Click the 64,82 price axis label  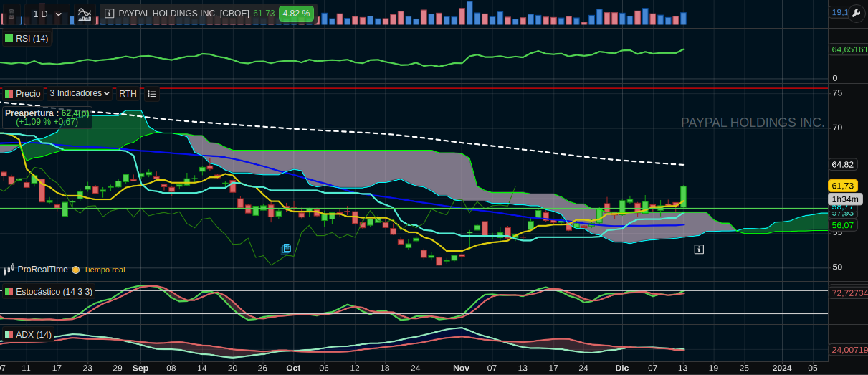(x=843, y=164)
